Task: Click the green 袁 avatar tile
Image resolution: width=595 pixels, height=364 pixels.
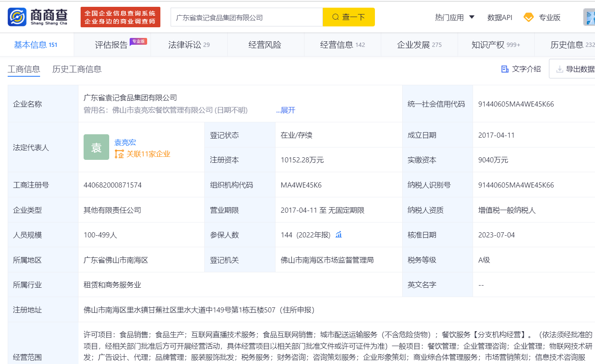Action: [x=96, y=147]
